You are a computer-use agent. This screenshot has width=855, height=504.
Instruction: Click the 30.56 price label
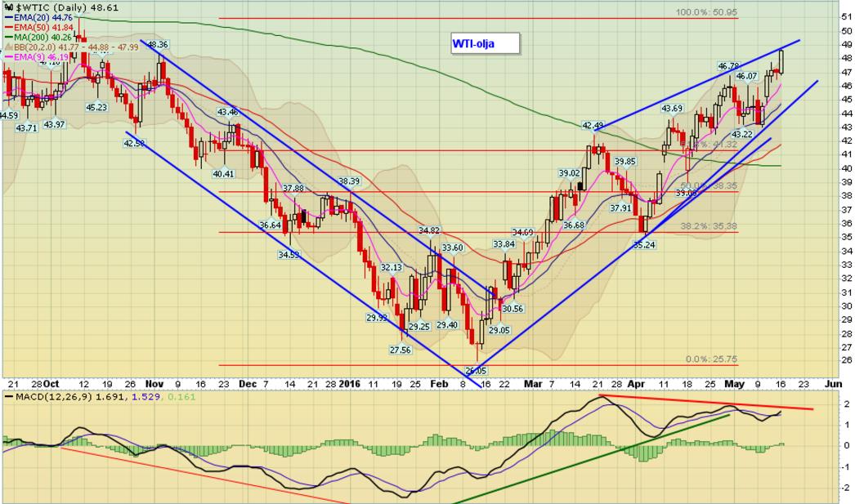[513, 309]
